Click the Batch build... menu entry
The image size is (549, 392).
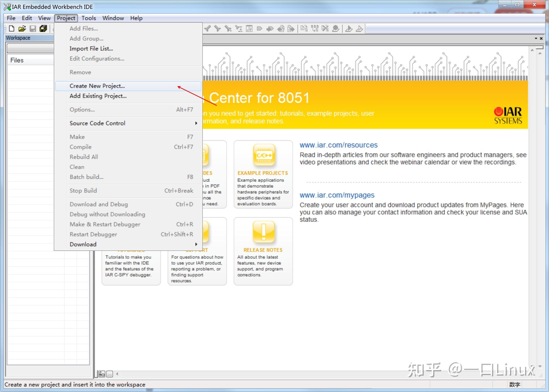point(128,177)
